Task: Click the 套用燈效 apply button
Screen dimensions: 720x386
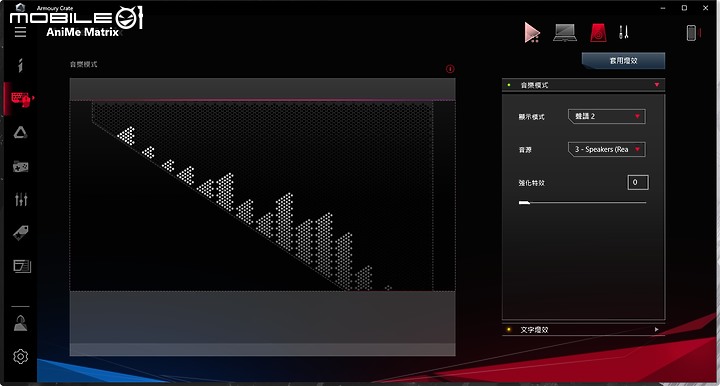Action: pos(623,61)
